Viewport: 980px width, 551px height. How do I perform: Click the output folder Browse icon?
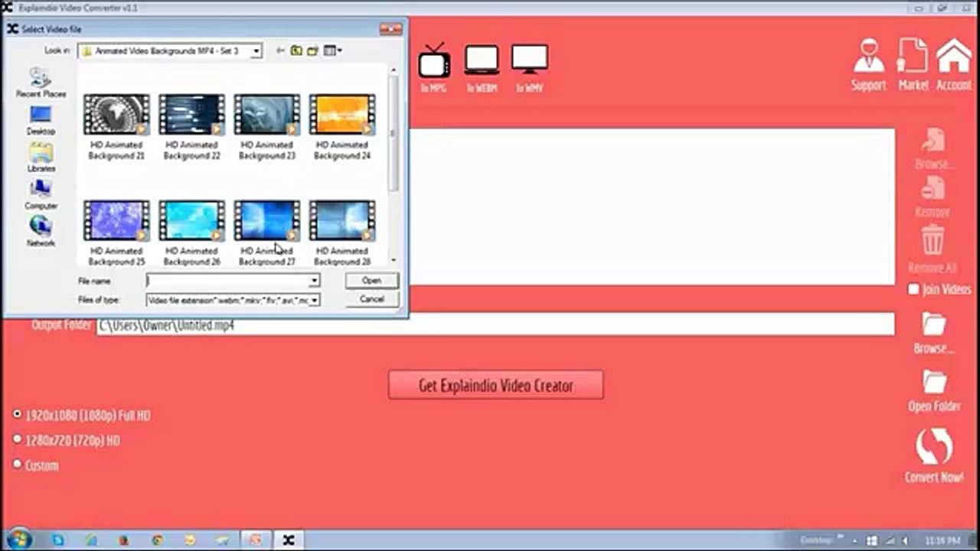pyautogui.click(x=934, y=324)
